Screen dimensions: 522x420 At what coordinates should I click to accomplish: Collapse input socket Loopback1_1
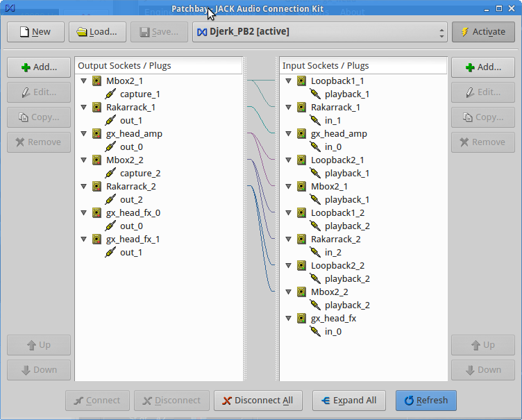289,81
